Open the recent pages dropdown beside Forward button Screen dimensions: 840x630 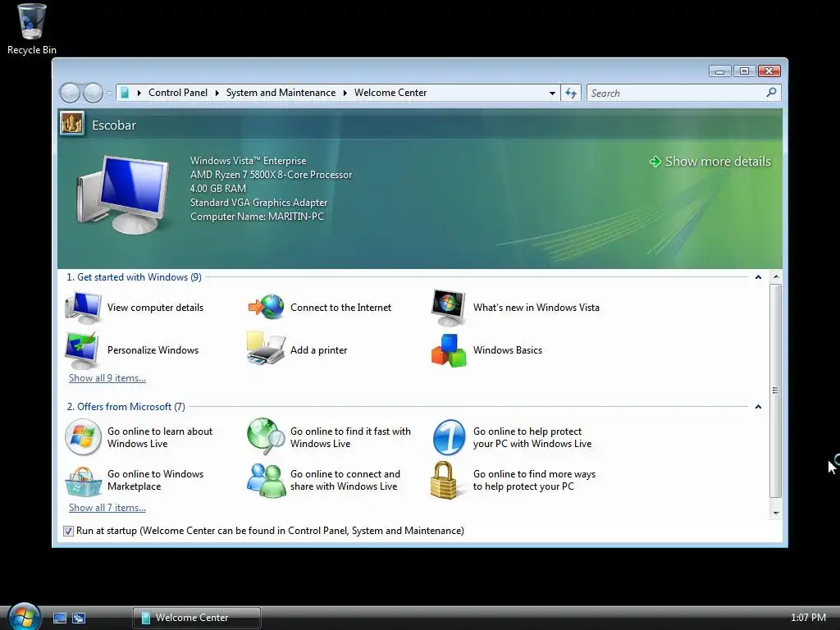point(109,94)
